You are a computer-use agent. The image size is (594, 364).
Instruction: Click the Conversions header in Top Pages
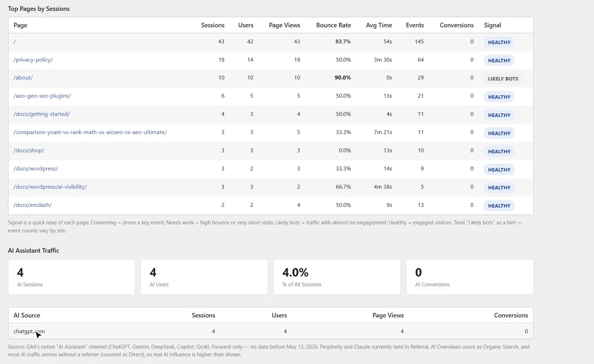(x=457, y=25)
